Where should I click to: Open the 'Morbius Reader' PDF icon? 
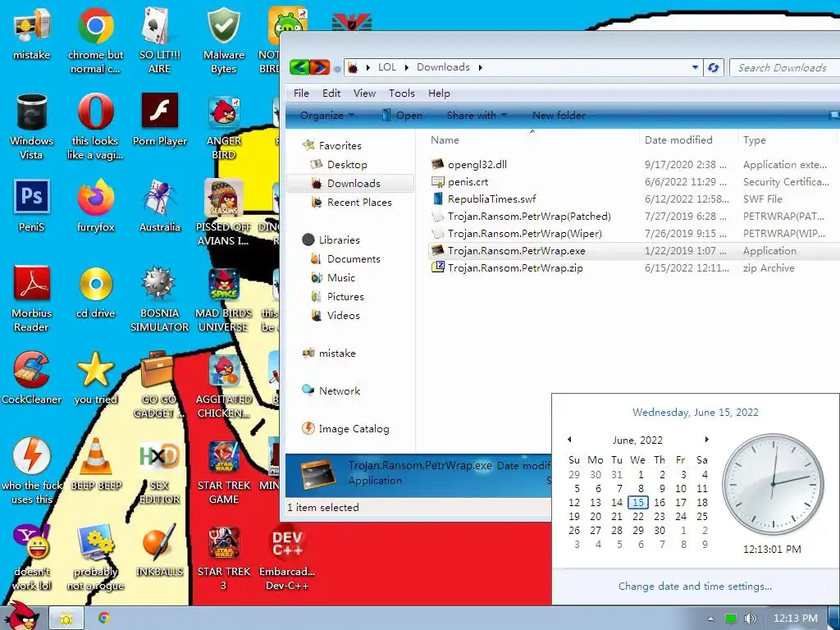click(x=32, y=299)
